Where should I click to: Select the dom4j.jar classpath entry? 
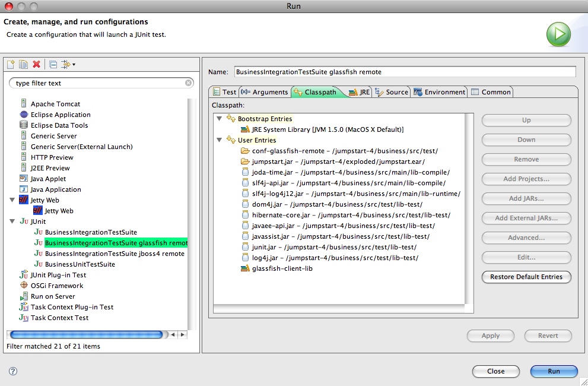pos(332,204)
